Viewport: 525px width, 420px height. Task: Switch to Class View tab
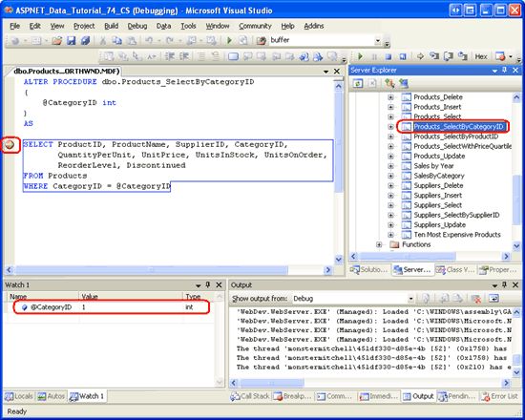point(455,269)
